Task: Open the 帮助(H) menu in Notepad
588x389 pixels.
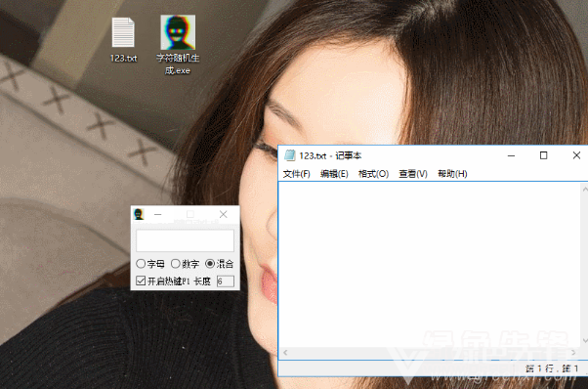Action: tap(452, 174)
